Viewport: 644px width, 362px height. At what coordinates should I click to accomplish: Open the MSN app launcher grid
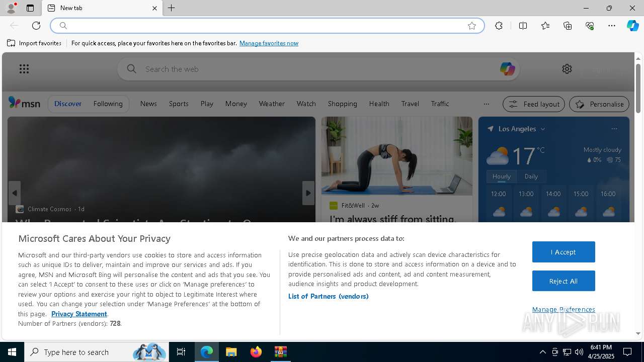(x=24, y=69)
